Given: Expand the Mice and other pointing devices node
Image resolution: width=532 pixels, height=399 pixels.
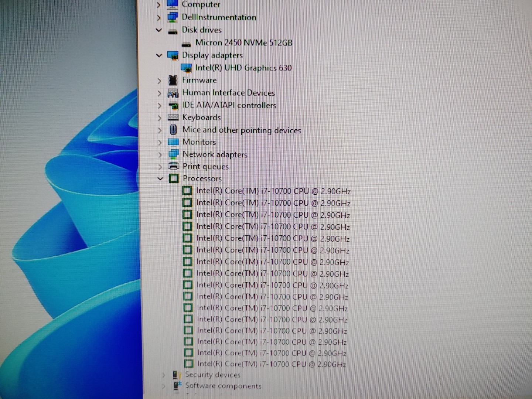Looking at the screenshot, I should [160, 130].
